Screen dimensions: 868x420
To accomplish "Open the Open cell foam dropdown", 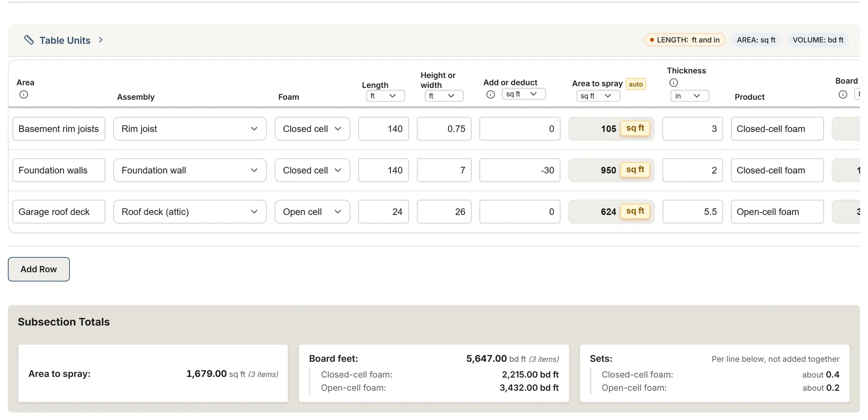I will point(312,212).
